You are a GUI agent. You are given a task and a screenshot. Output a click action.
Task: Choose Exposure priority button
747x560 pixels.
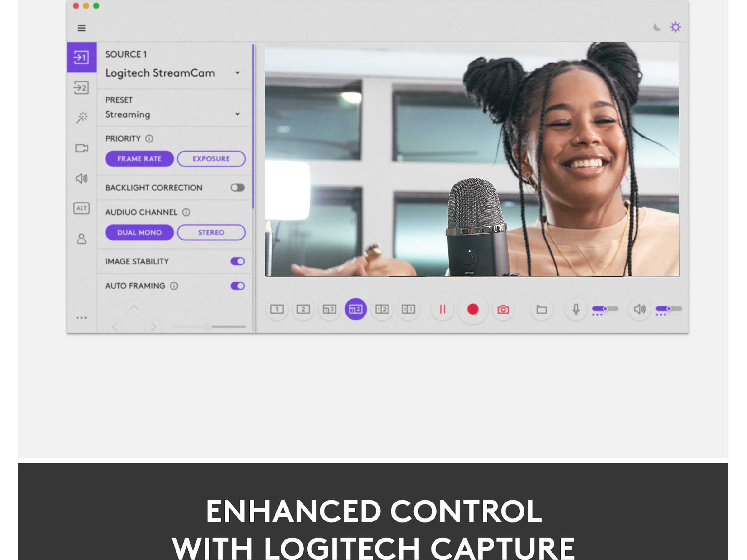[211, 159]
